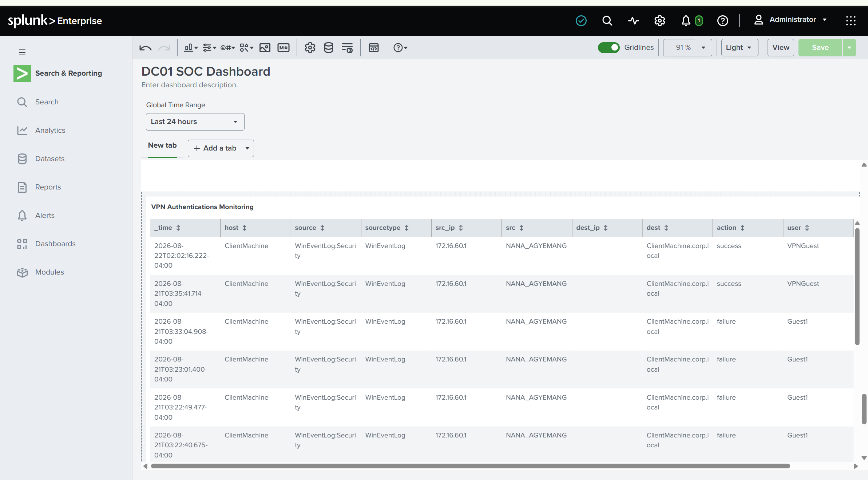Sort the table by source column
Screen dimensions: 868x480
[x=322, y=228]
